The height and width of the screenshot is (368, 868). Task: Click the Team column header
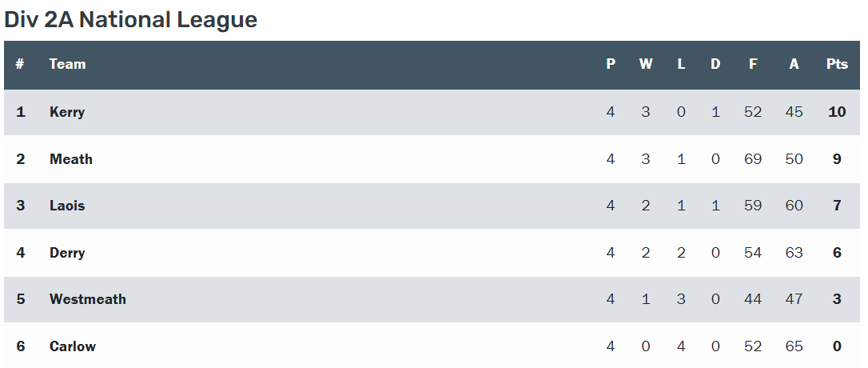67,64
